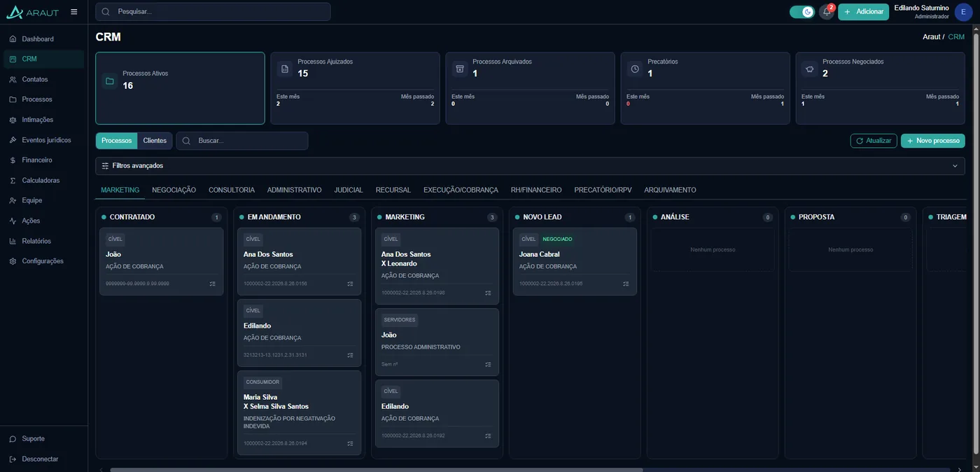Select the ADMINISTRATIVO tab

[295, 190]
